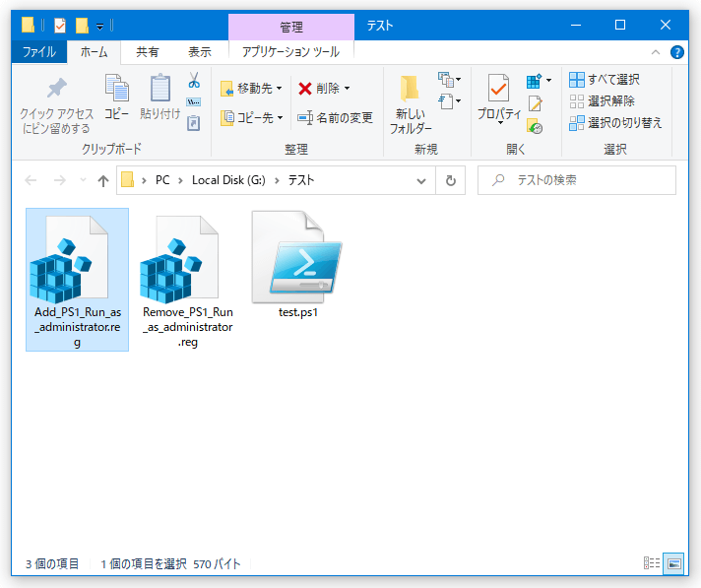The height and width of the screenshot is (588, 701).
Task: Expand the Properties dropdown arrow
Action: [x=500, y=122]
